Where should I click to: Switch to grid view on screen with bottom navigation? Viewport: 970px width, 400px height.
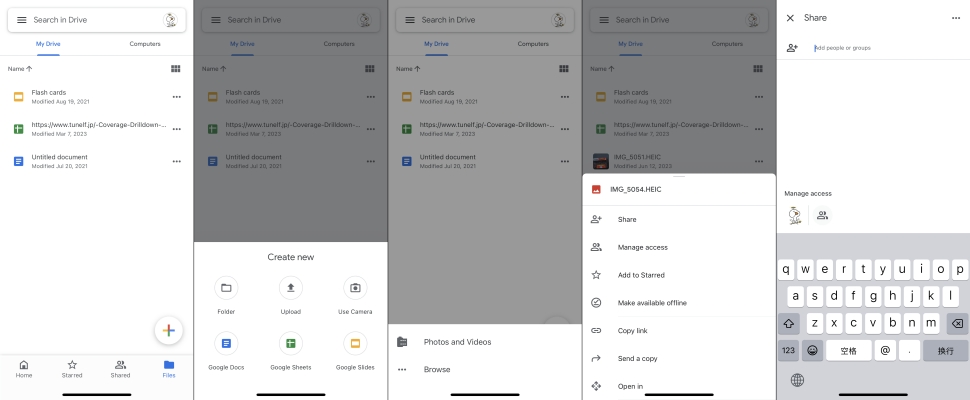pos(176,69)
